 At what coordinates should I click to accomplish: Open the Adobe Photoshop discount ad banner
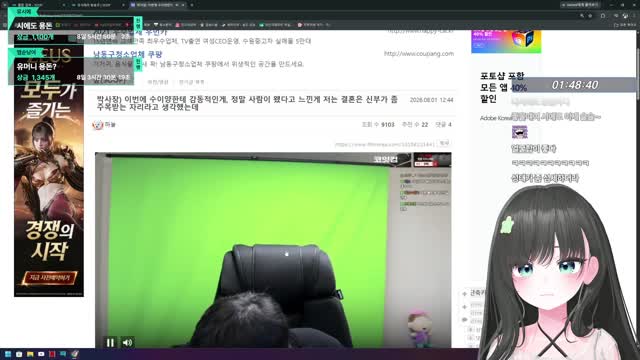[506, 41]
